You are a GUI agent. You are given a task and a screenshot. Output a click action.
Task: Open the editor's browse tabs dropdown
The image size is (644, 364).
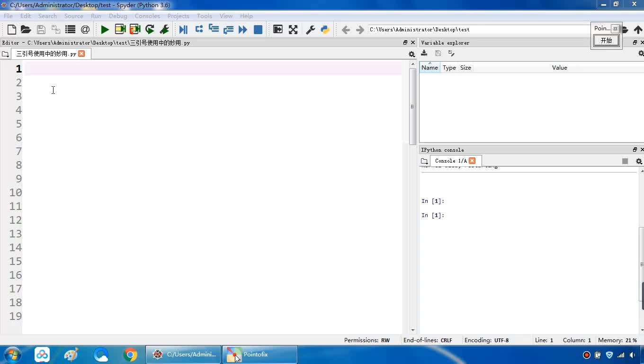pos(5,54)
